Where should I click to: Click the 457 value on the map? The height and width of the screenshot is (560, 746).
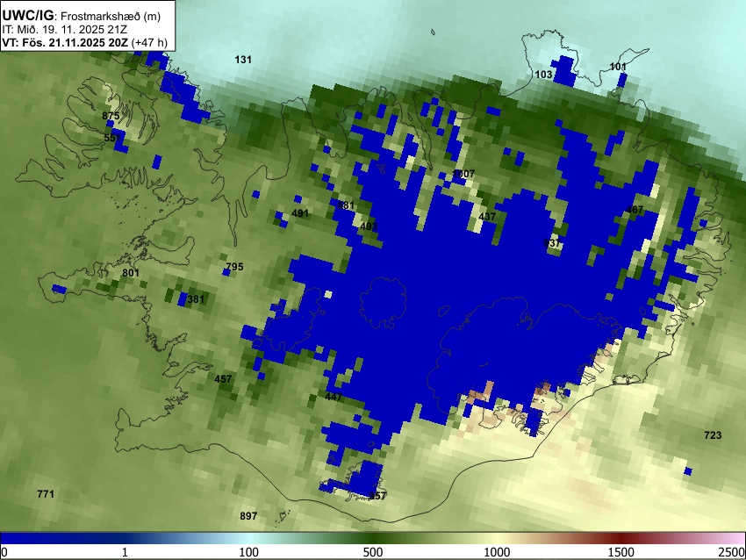click(223, 379)
